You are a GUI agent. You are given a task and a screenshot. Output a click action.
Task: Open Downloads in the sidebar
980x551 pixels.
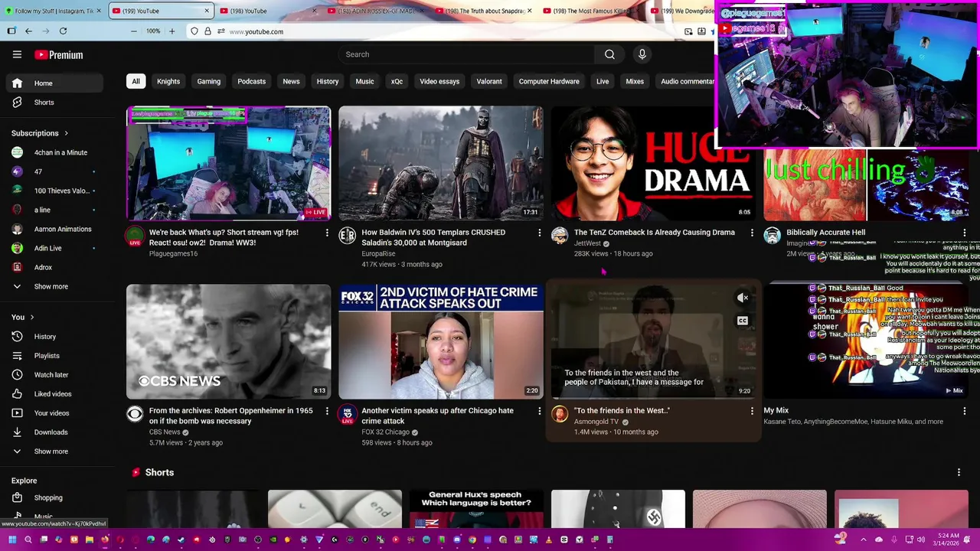(x=54, y=432)
